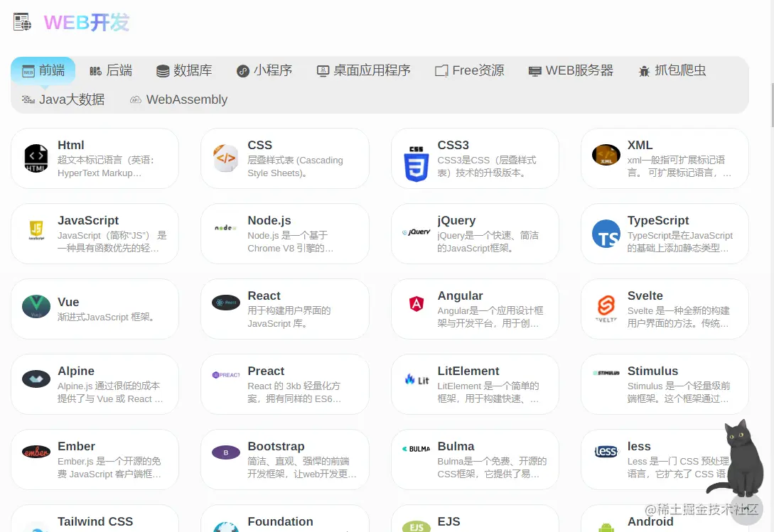Click the Foundation logo icon
The width and height of the screenshot is (774, 532).
click(x=226, y=526)
